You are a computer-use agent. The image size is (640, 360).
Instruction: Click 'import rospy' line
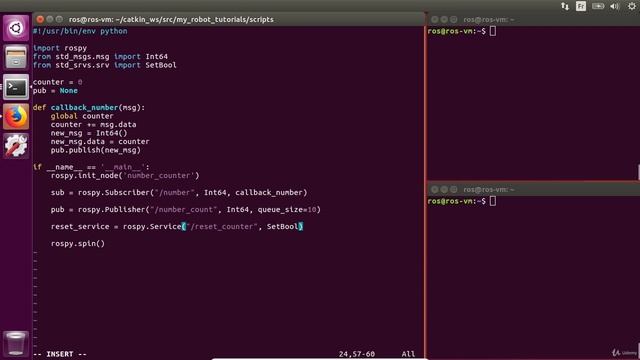coord(60,48)
